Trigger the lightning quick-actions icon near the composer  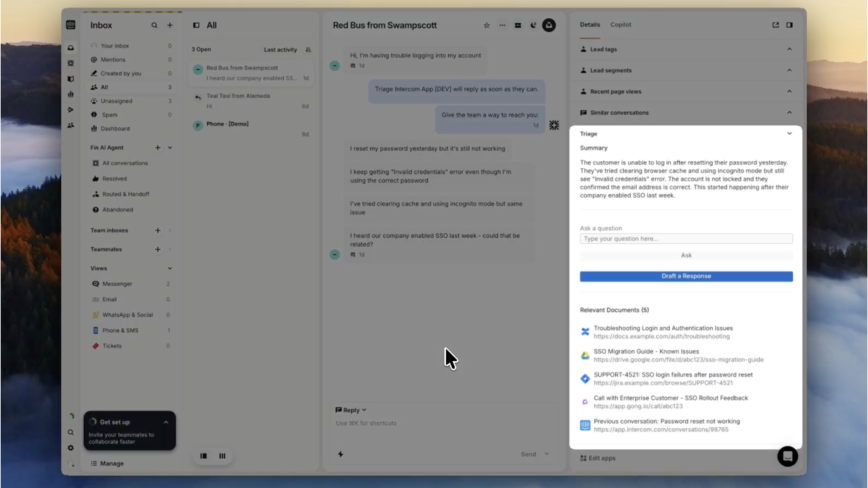click(x=340, y=454)
